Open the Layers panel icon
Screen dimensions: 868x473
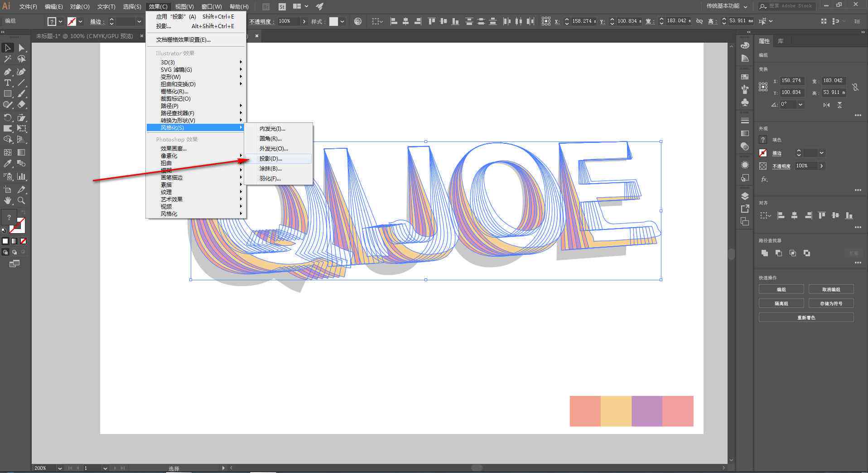(x=745, y=196)
